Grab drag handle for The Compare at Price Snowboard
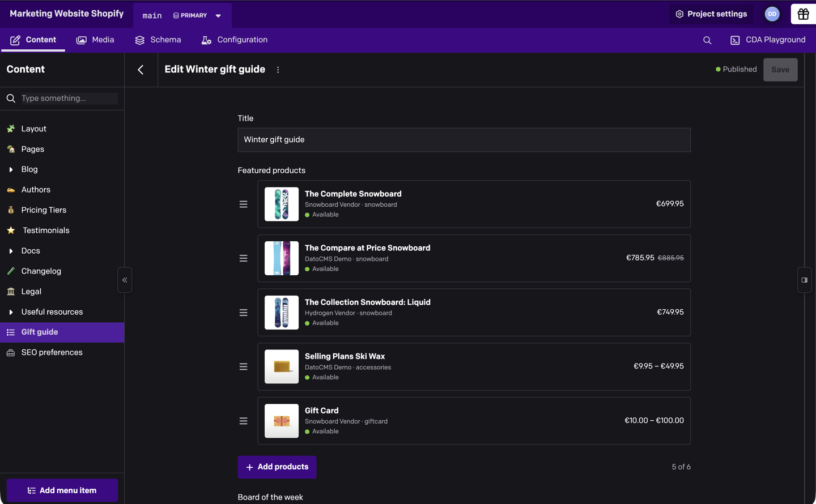This screenshot has width=816, height=504. click(243, 258)
